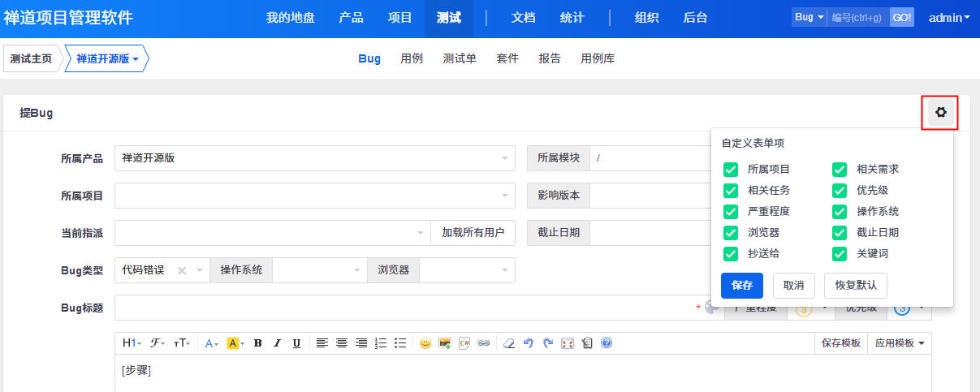980x392 pixels.
Task: Click the 恢复默认 button
Action: pyautogui.click(x=855, y=286)
